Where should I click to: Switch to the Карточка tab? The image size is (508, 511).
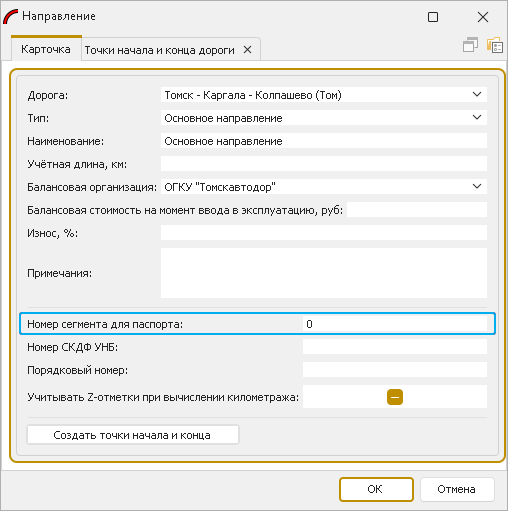(46, 49)
